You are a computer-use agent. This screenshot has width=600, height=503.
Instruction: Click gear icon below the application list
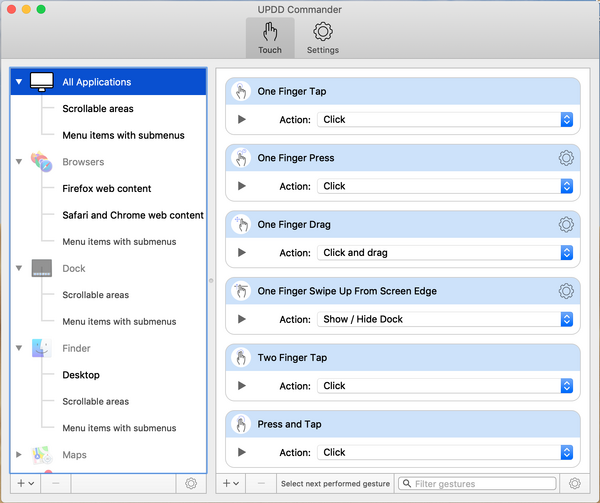tap(191, 483)
